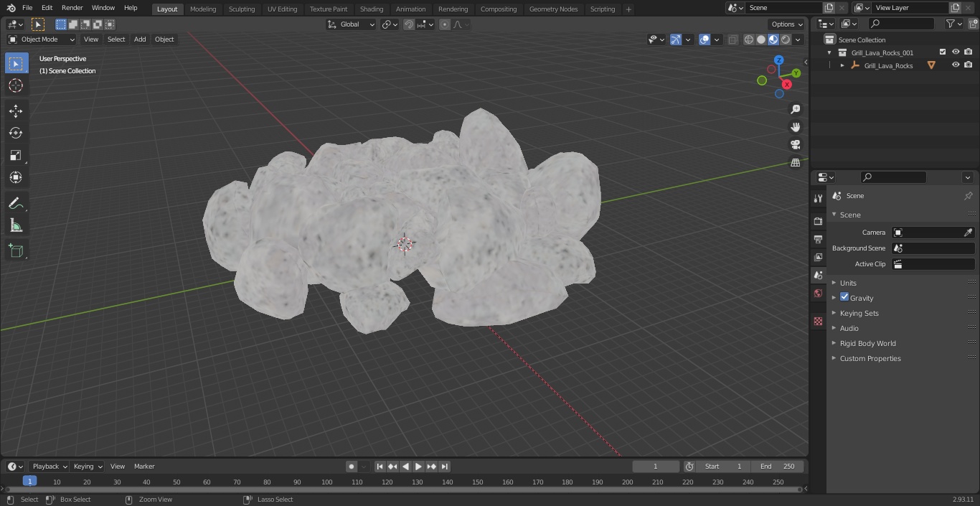Switch orthographic/perspective view grid icon
The width and height of the screenshot is (980, 506).
click(795, 163)
